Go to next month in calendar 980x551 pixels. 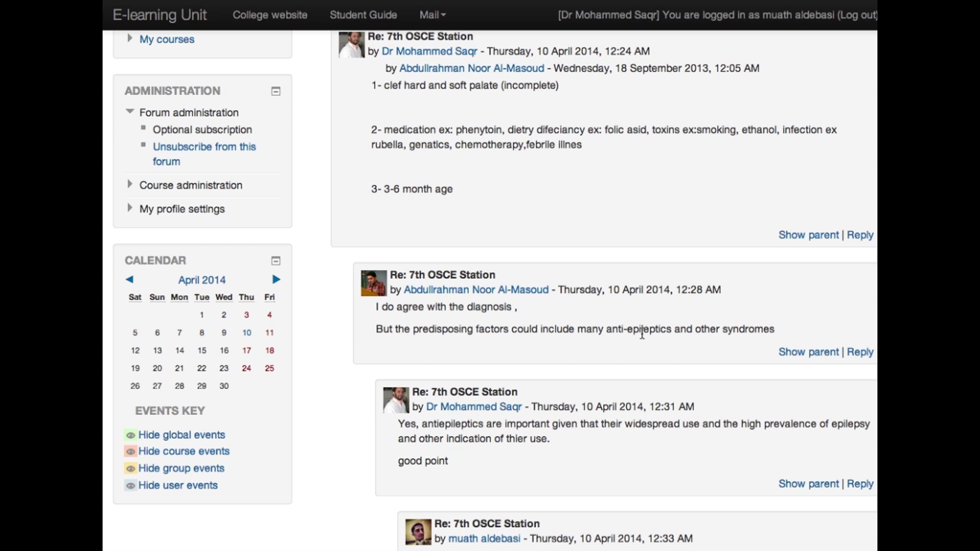point(276,280)
